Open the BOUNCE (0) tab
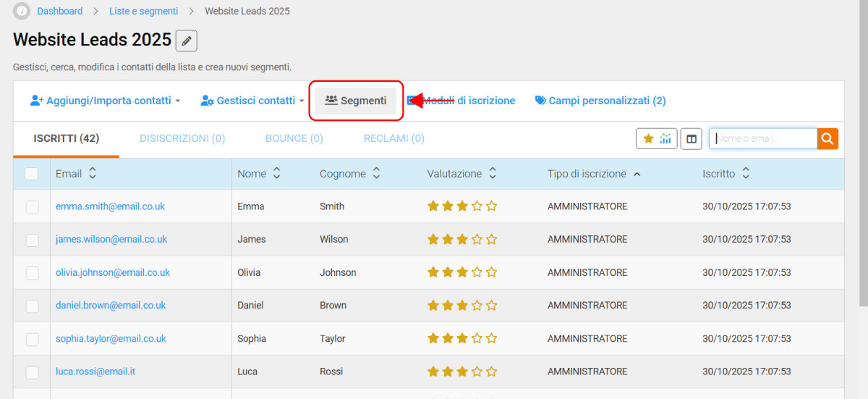868x399 pixels. pos(294,138)
